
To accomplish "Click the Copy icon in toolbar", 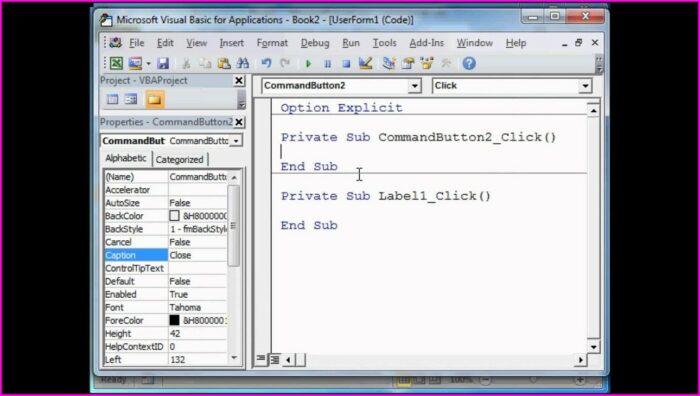I will [205, 63].
